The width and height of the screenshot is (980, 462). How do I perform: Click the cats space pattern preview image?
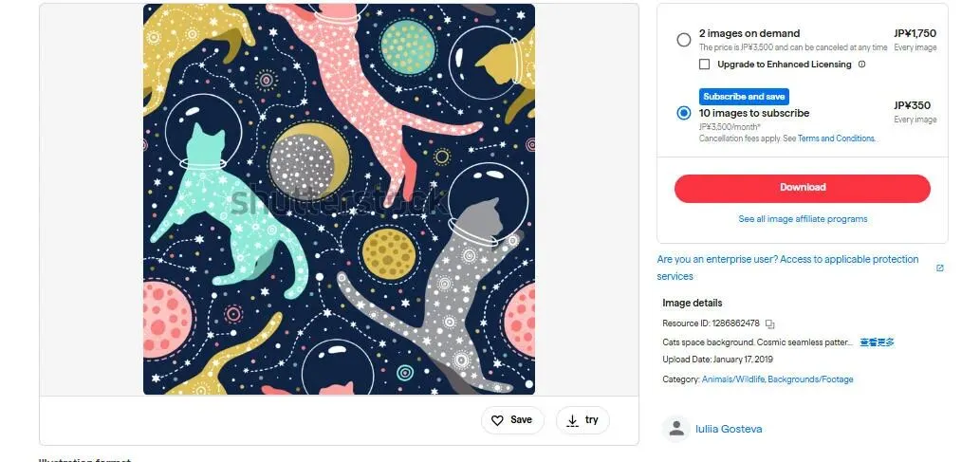click(339, 199)
